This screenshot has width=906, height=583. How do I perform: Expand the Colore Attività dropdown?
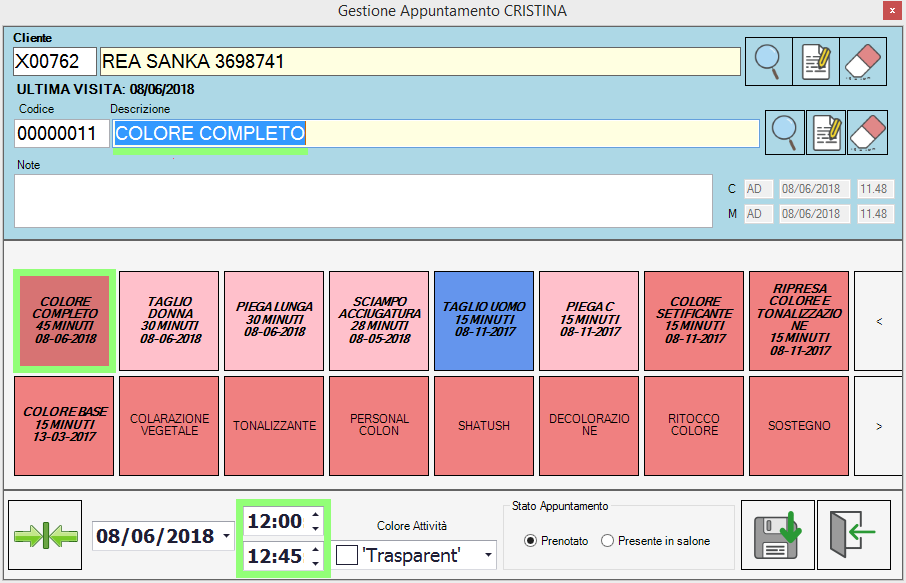(x=488, y=554)
